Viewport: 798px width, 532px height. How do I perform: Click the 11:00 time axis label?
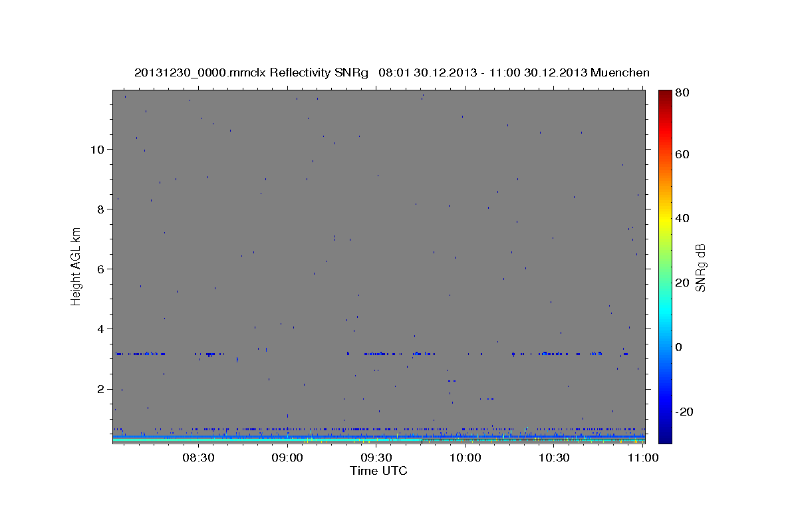[643, 458]
